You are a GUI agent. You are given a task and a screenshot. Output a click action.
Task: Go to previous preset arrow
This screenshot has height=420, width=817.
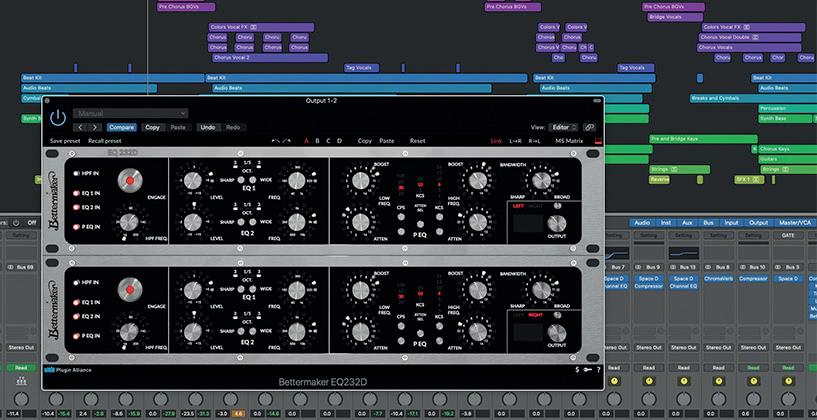(x=80, y=127)
